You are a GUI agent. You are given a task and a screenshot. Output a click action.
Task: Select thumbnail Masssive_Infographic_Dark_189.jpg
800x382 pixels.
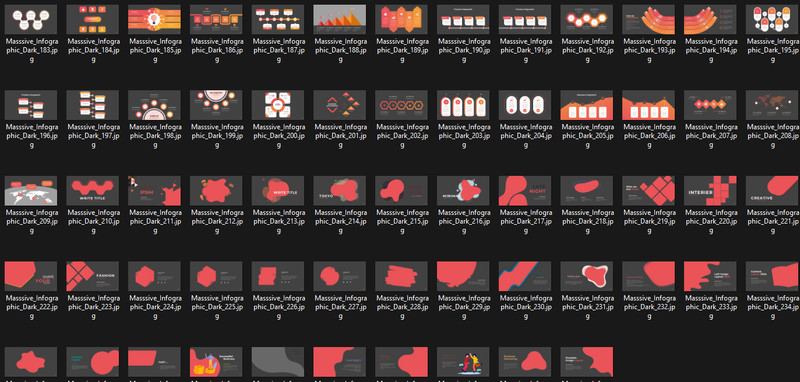tap(401, 20)
